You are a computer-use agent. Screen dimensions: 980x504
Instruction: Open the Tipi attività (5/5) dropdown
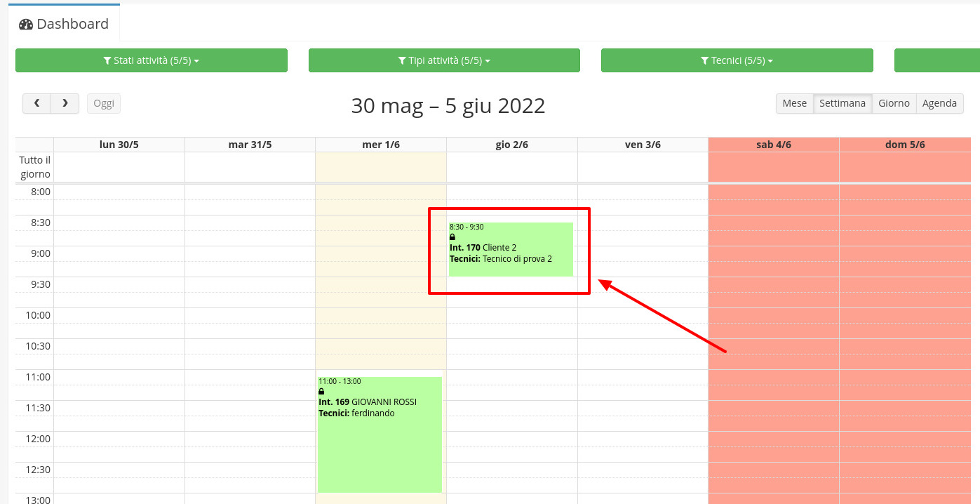point(444,61)
